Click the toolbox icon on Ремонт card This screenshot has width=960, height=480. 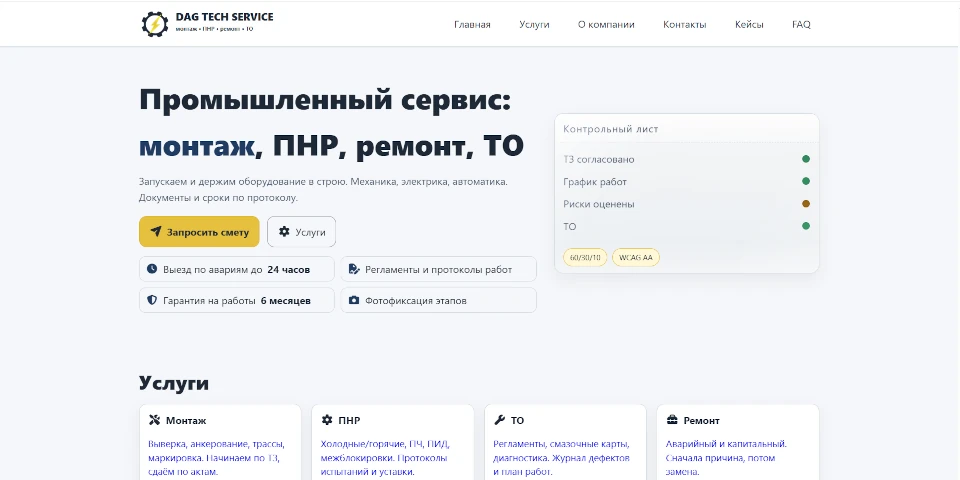[x=672, y=420]
